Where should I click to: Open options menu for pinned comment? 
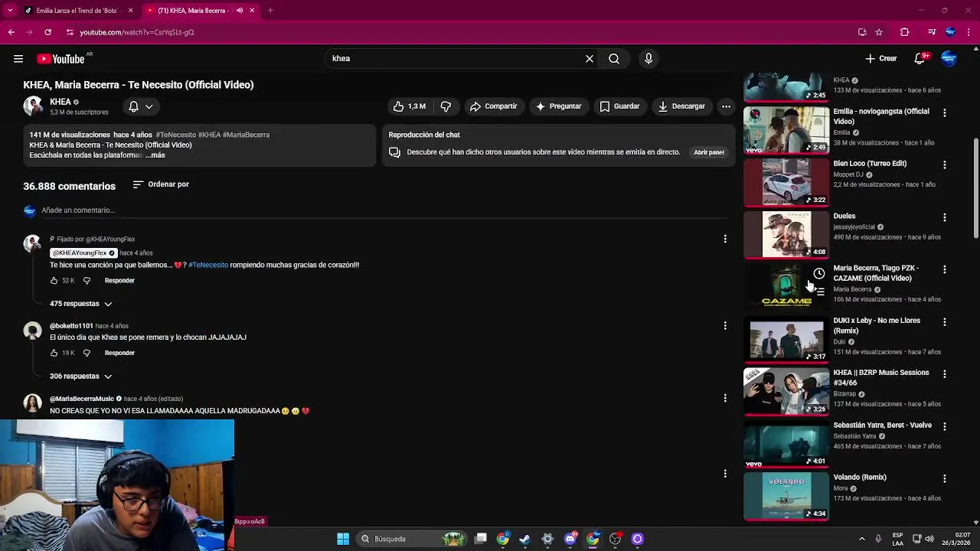click(x=725, y=240)
